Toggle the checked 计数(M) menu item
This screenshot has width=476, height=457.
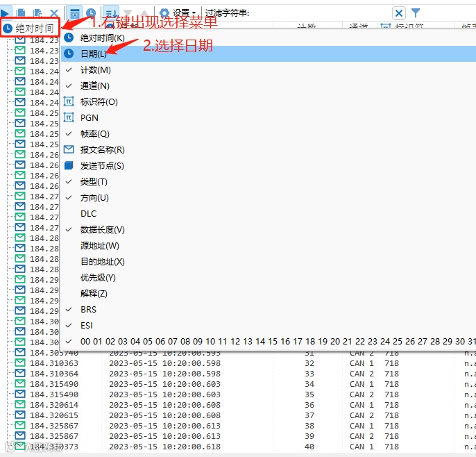pos(268,70)
